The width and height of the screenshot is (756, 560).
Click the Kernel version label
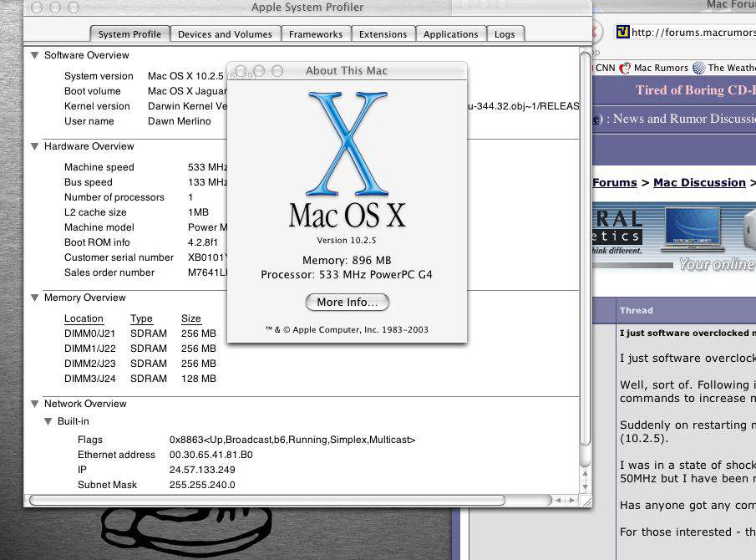coord(97,107)
